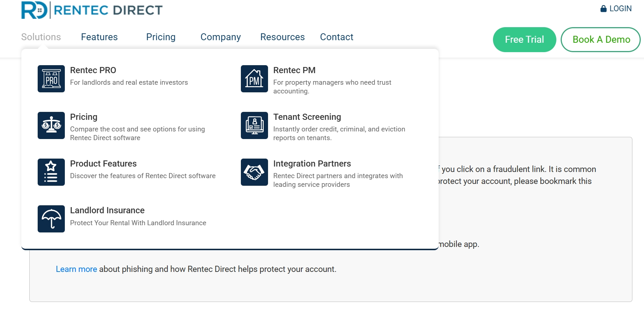644x315 pixels.
Task: Start the Free Trial
Action: (x=524, y=39)
